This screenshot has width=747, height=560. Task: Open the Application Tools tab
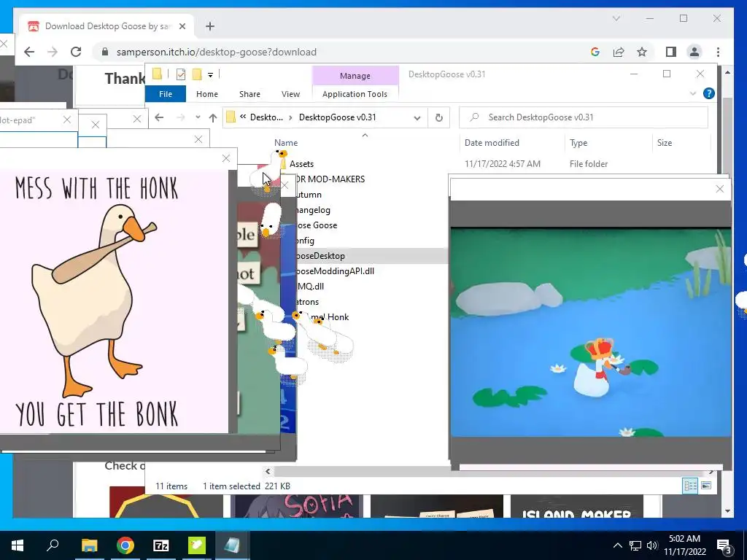(x=355, y=94)
